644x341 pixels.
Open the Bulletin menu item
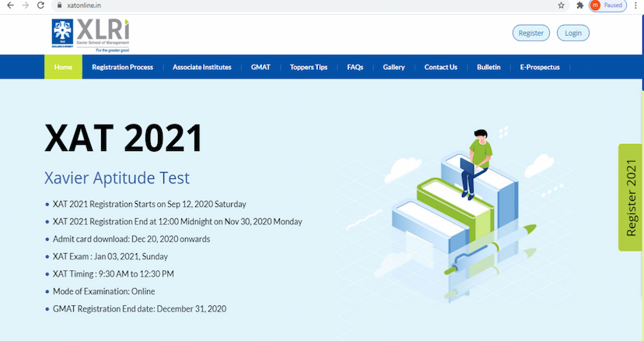coord(488,67)
